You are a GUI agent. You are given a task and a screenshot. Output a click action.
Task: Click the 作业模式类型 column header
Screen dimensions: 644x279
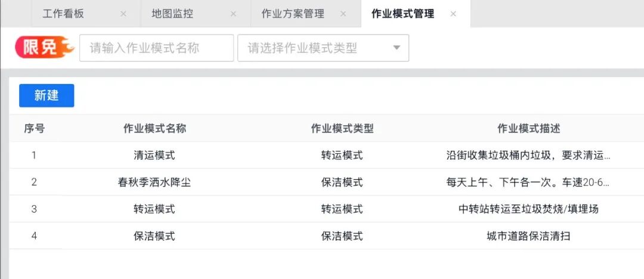(x=342, y=129)
